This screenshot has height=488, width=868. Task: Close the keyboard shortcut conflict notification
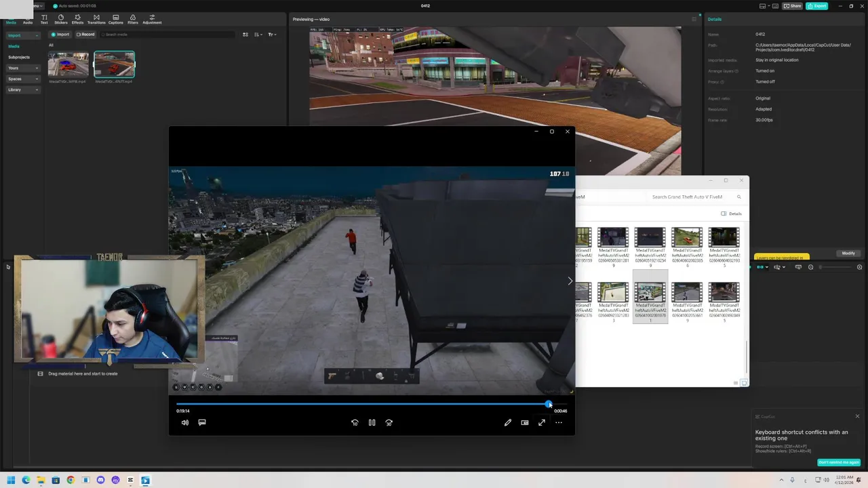click(857, 416)
